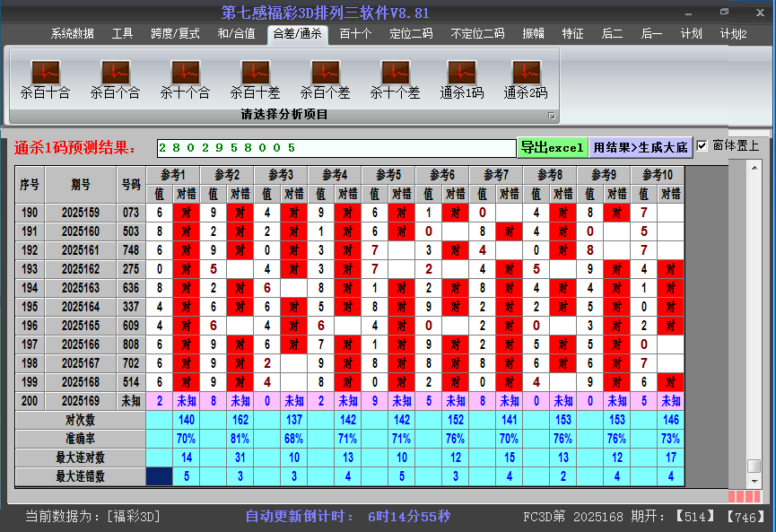776x532 pixels.
Task: Click the 参考1 column header
Action: click(173, 175)
